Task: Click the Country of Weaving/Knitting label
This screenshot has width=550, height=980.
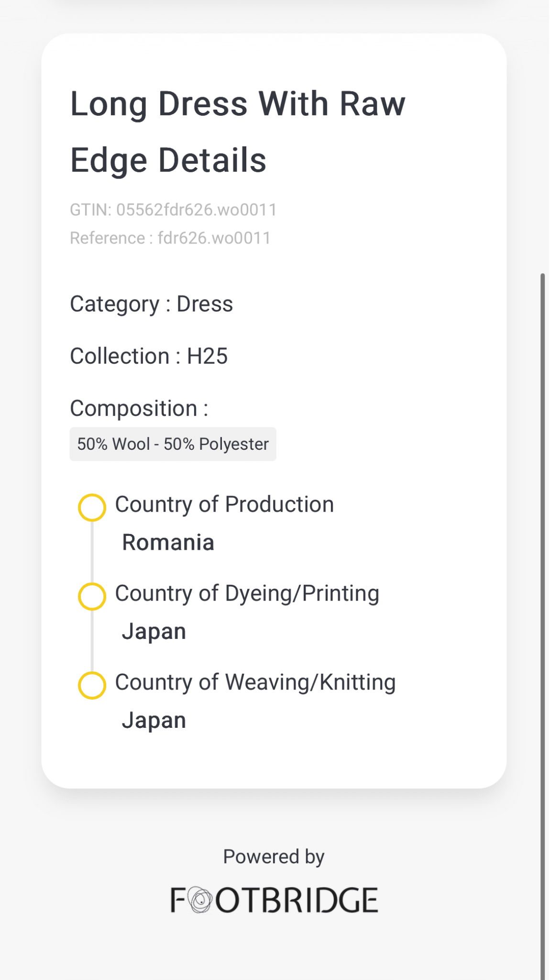Action: click(x=255, y=683)
